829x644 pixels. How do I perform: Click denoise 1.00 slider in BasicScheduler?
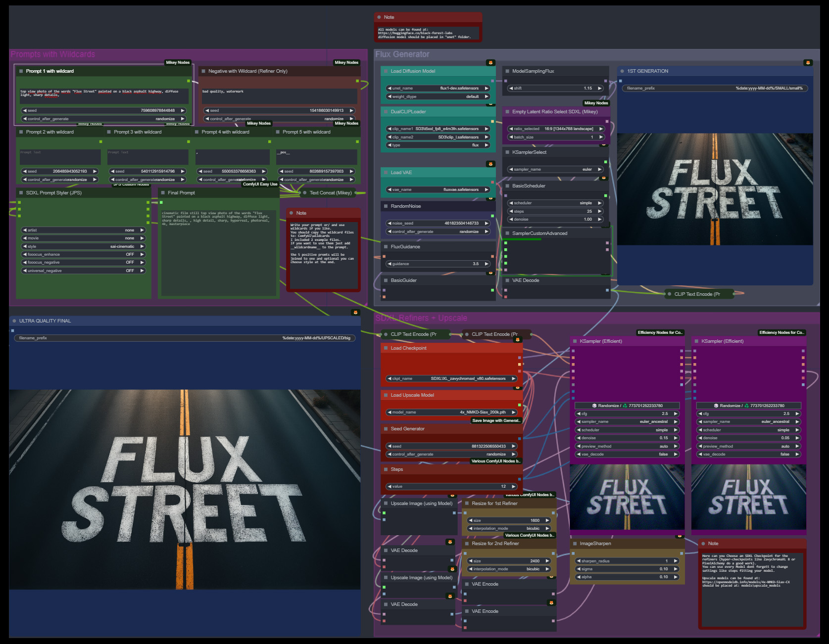tap(556, 220)
